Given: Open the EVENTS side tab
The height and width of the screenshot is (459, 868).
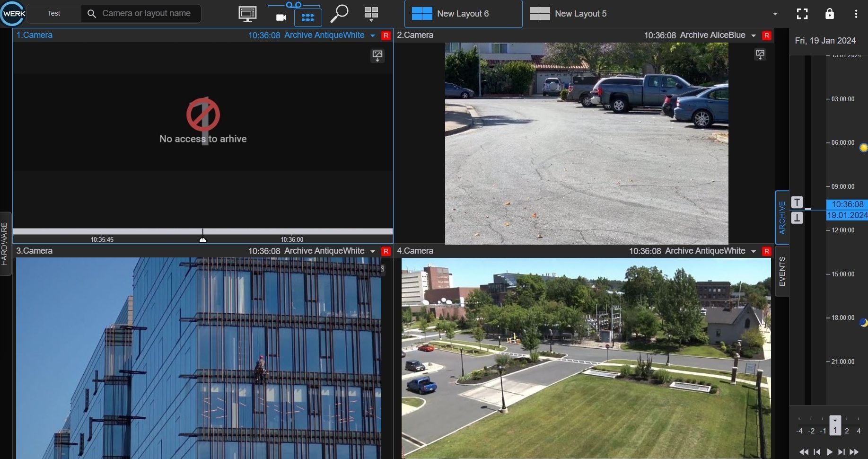Looking at the screenshot, I should tap(782, 271).
